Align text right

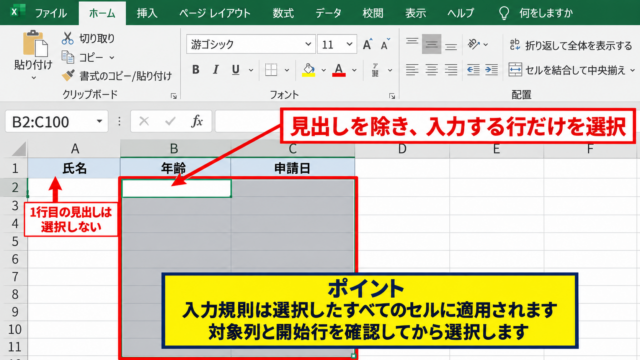click(451, 70)
